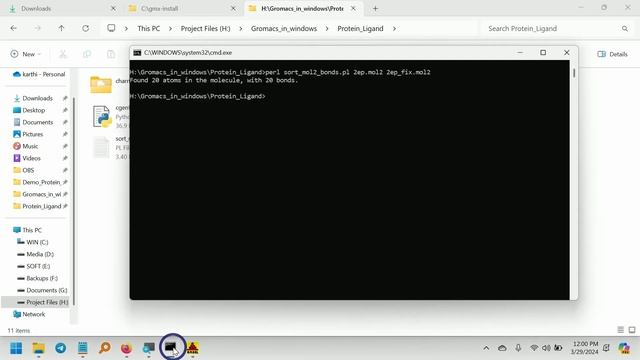
Task: Switch to details list view in status bar
Action: click(620, 330)
